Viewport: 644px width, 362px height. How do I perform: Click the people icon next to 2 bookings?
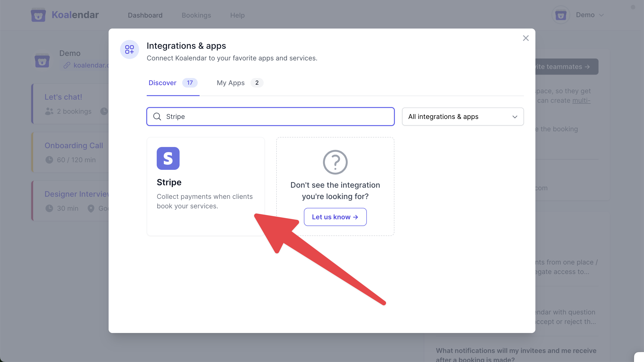(49, 111)
